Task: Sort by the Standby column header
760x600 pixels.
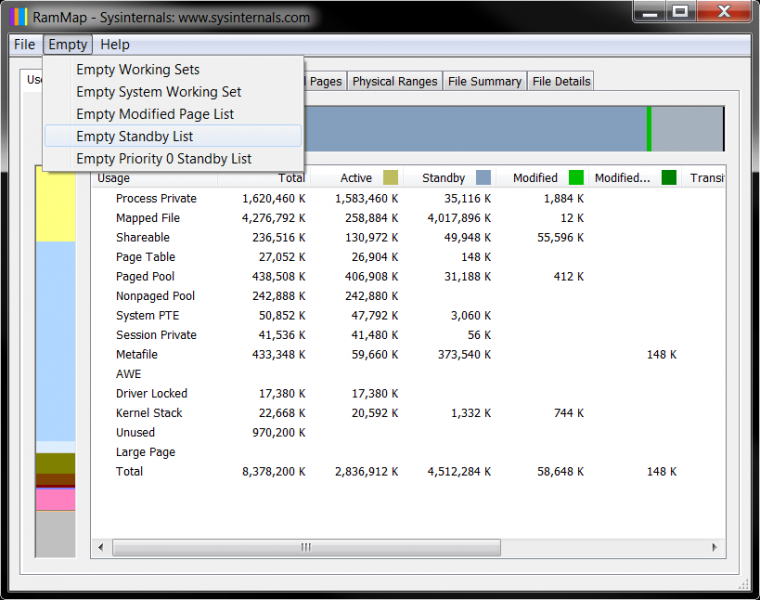Action: pyautogui.click(x=449, y=178)
